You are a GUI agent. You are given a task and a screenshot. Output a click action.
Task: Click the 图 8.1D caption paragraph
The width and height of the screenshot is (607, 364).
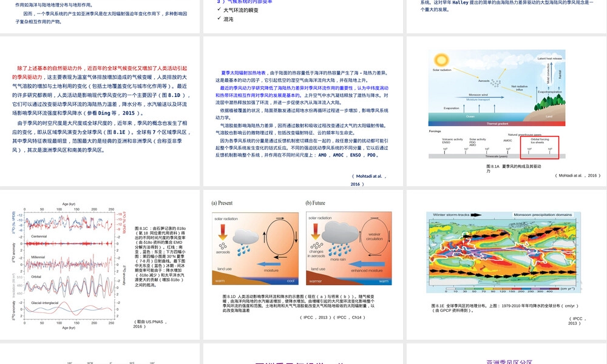(299, 303)
